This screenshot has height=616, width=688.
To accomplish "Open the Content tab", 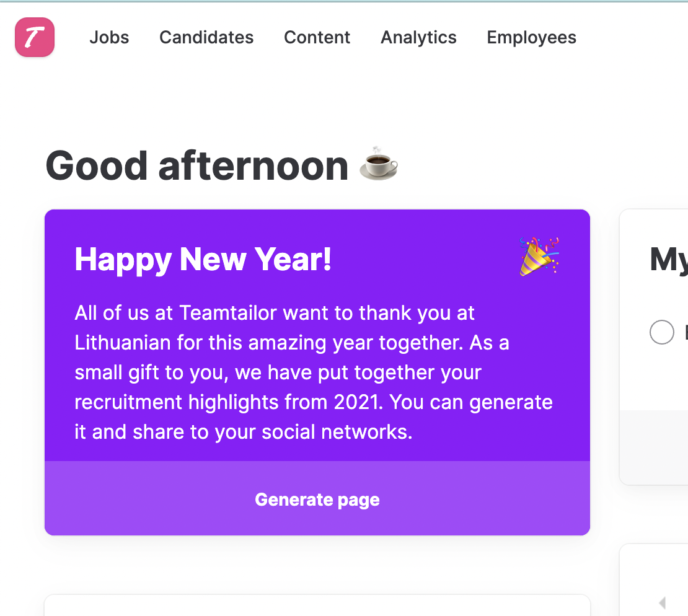I will (x=317, y=38).
